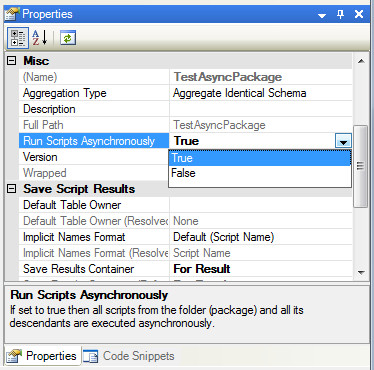Toggle auto-hide pin on Properties panel
Viewport: 374px width, 370px height.
[x=340, y=14]
